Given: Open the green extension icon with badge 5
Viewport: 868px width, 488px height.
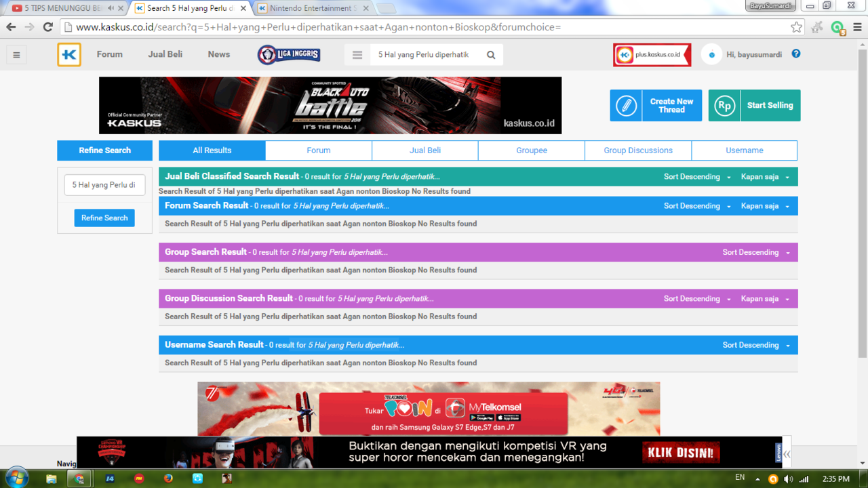Looking at the screenshot, I should [x=837, y=28].
